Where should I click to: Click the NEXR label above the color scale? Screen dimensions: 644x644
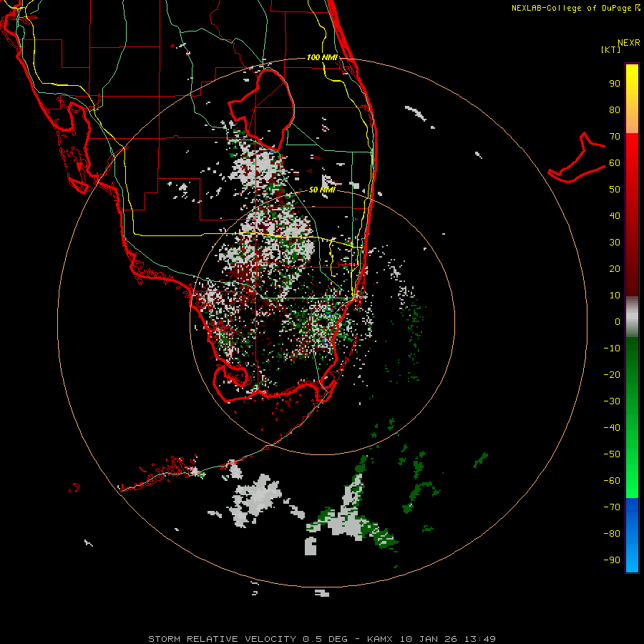pos(628,43)
